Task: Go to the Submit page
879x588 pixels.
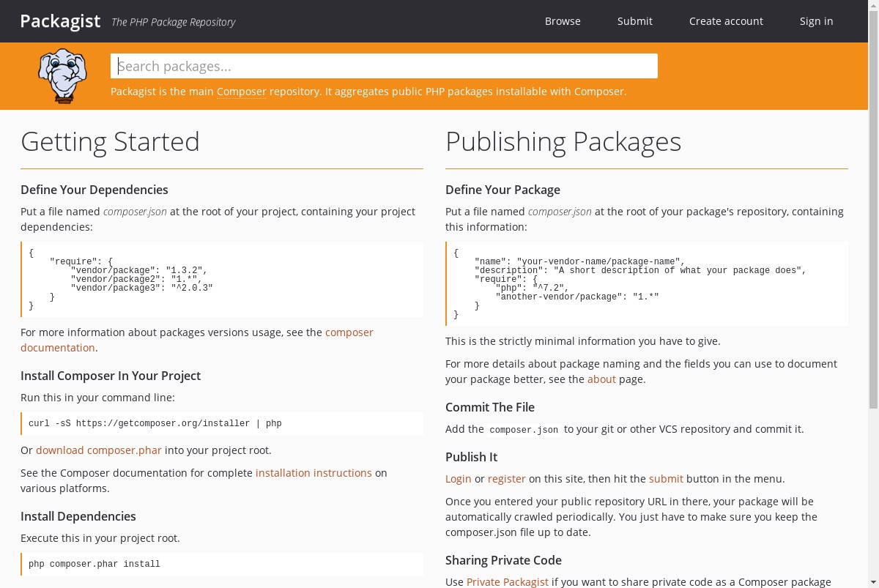Action: click(x=635, y=21)
